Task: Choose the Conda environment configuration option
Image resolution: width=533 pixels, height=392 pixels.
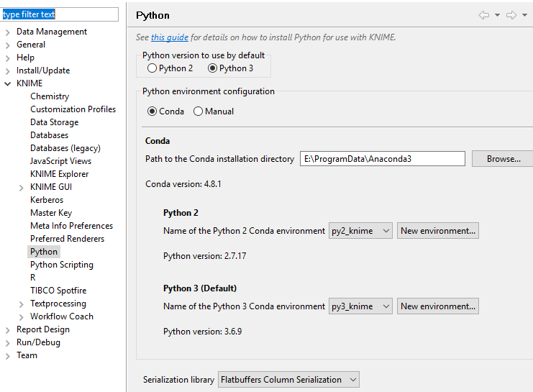Action: (152, 111)
